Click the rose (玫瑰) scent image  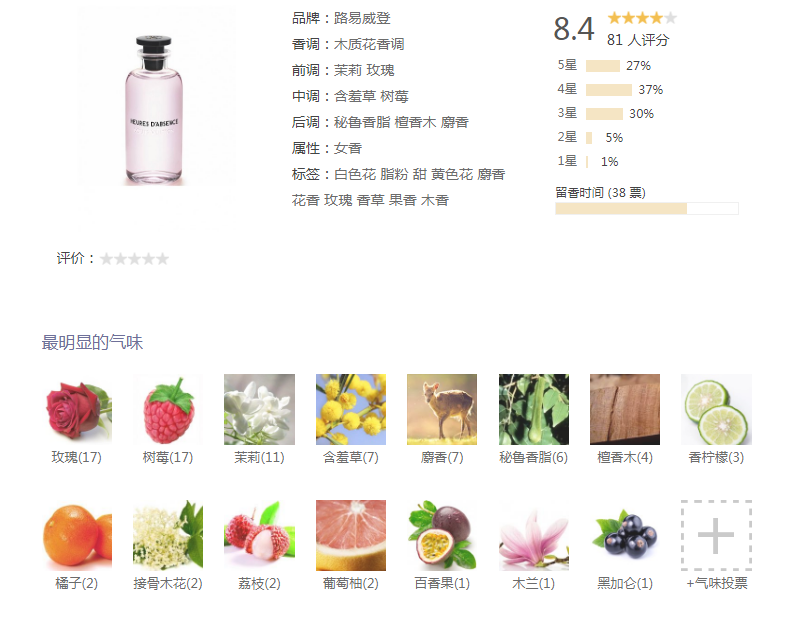(x=77, y=409)
